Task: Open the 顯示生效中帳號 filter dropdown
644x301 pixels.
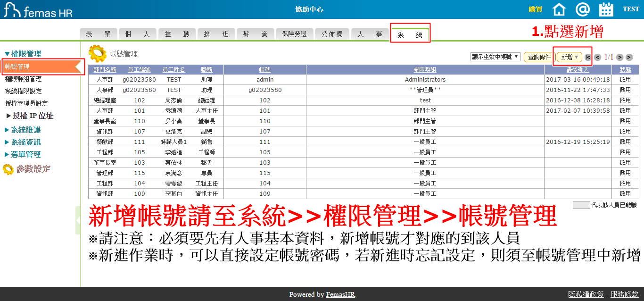Action: pyautogui.click(x=495, y=57)
